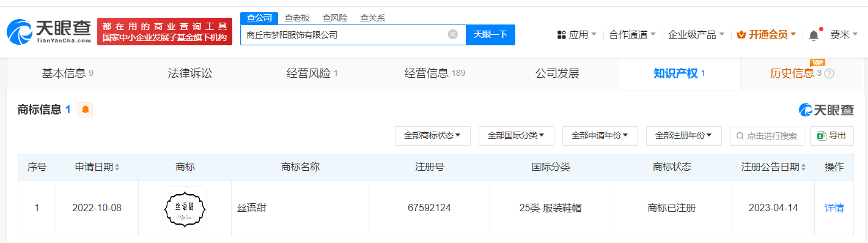Open the 详情 link for 丝语甜
Viewport: 868px width, 243px height.
(x=834, y=208)
